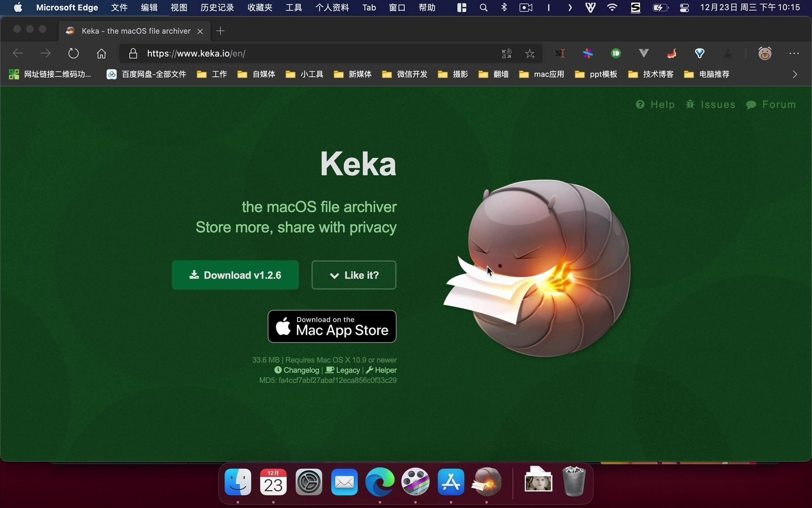This screenshot has width=812, height=508.
Task: Open the 自媒体 bookmark folder
Action: pyautogui.click(x=257, y=74)
